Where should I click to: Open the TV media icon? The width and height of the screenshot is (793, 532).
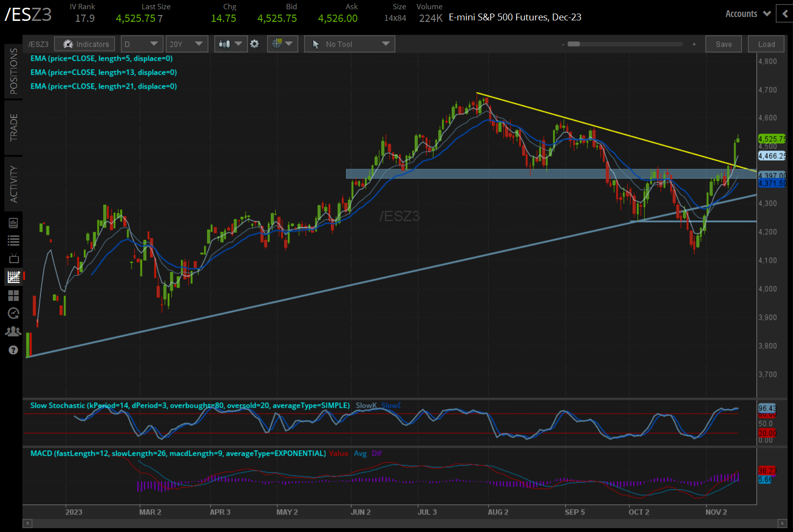point(14,258)
